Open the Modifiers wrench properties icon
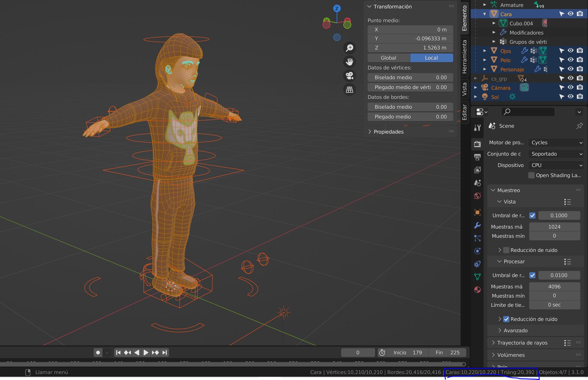Screen dimensions: 588x380 click(478, 225)
